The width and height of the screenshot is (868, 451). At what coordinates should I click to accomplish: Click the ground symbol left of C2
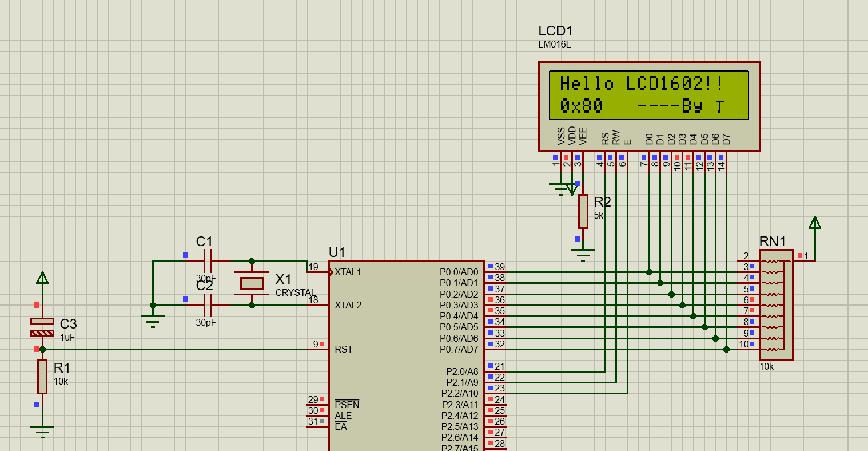click(x=153, y=319)
